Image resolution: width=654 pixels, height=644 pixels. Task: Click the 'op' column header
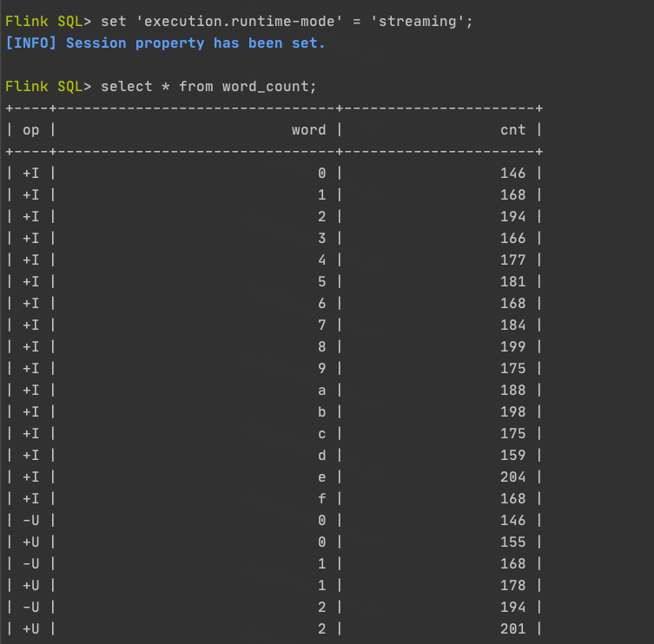pyautogui.click(x=31, y=130)
